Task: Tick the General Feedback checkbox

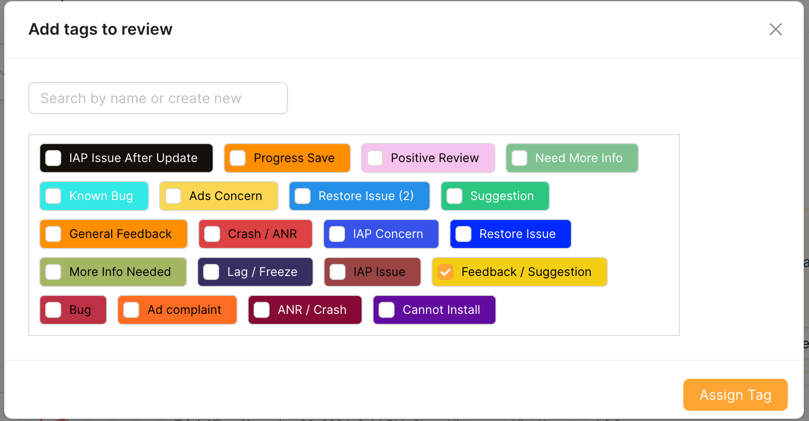Action: pyautogui.click(x=54, y=234)
